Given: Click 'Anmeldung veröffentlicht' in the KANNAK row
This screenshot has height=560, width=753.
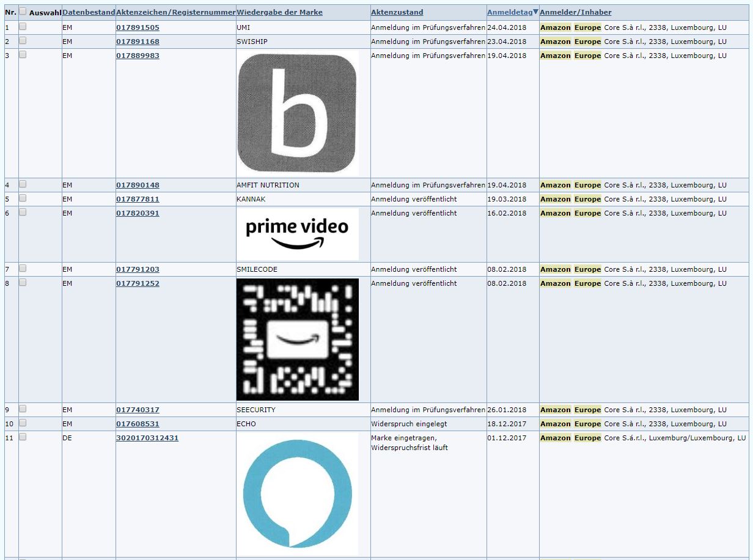Looking at the screenshot, I should (414, 199).
